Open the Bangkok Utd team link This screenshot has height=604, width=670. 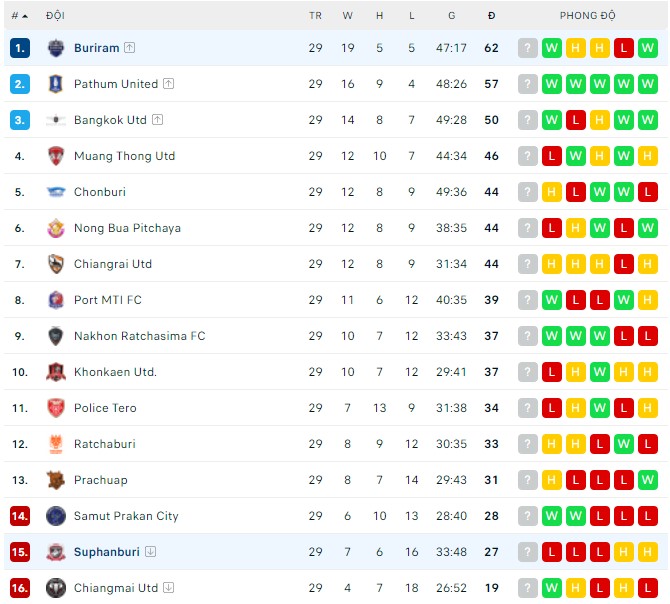pos(110,120)
